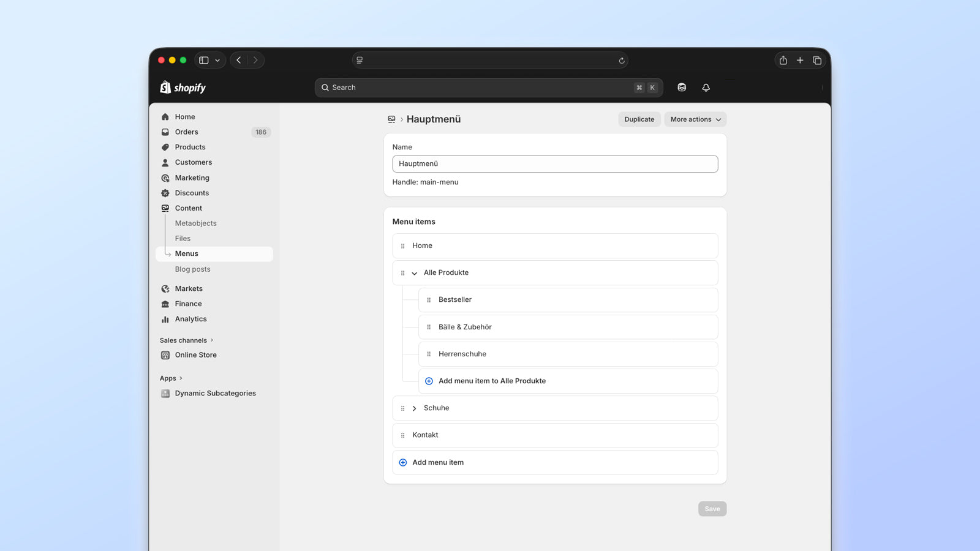The height and width of the screenshot is (551, 980).
Task: Open the Dynamic Subcategories app
Action: tap(215, 393)
